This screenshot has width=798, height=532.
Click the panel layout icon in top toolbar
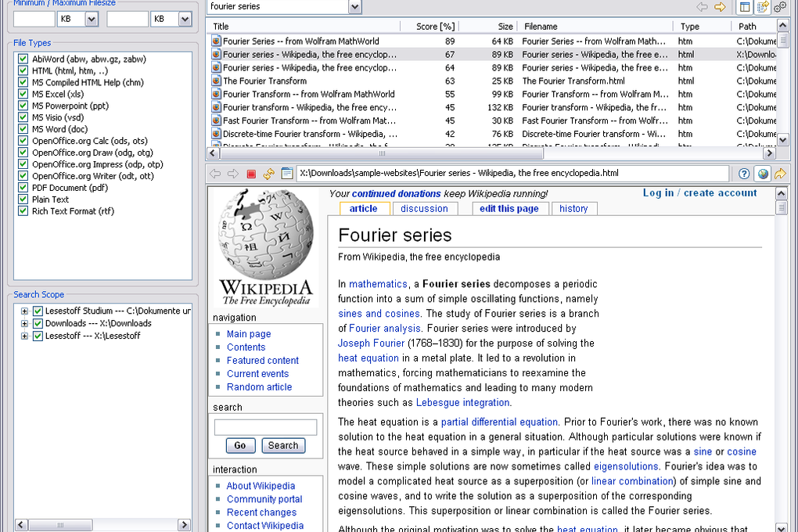[745, 6]
